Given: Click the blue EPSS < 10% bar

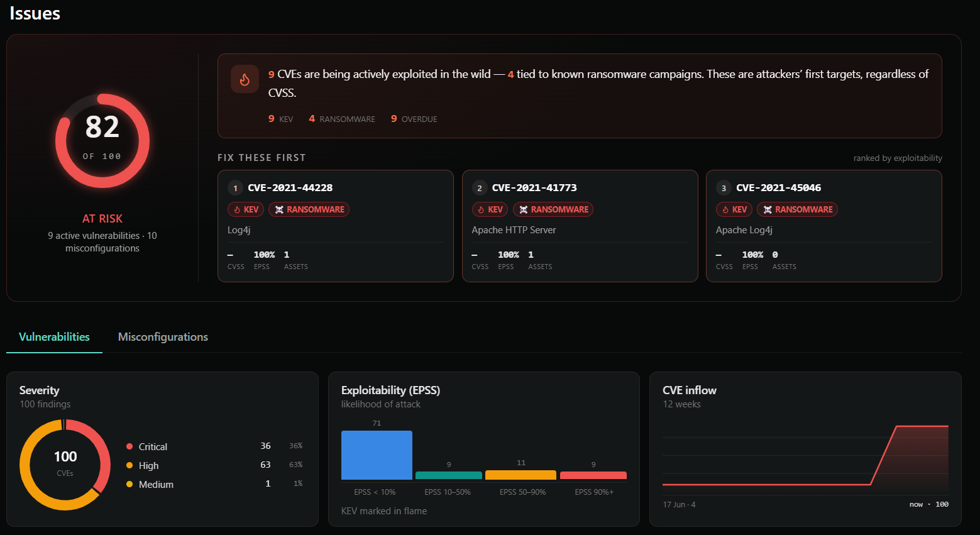Looking at the screenshot, I should click(377, 455).
